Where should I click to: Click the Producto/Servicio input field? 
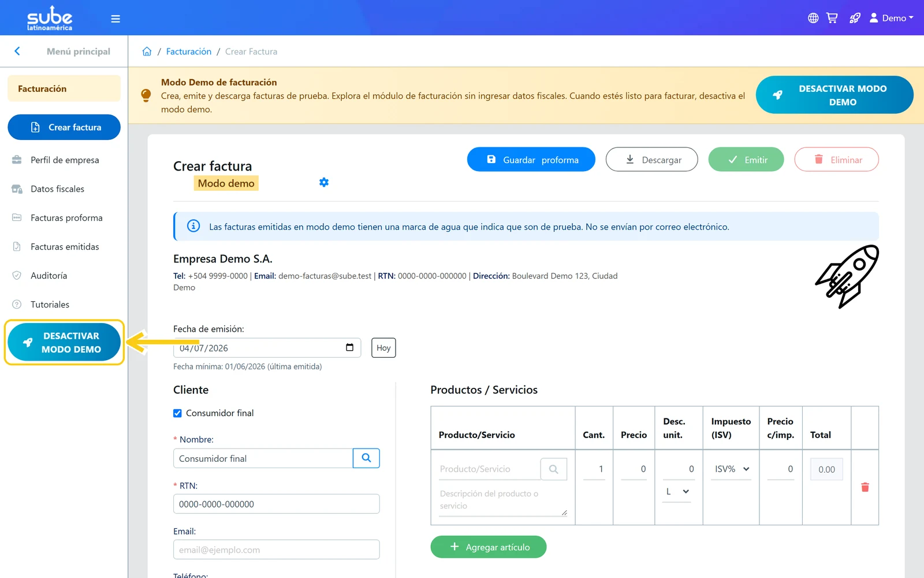[489, 469]
